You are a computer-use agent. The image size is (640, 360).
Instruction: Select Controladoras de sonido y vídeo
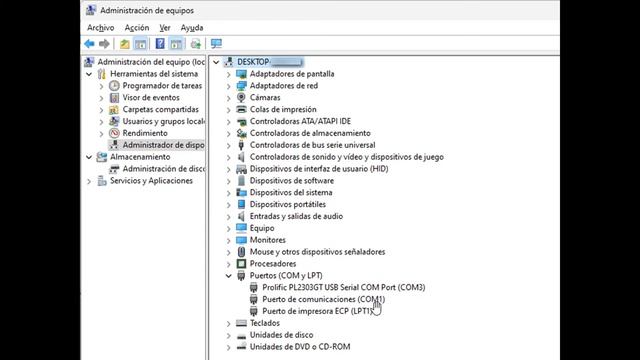pos(347,157)
